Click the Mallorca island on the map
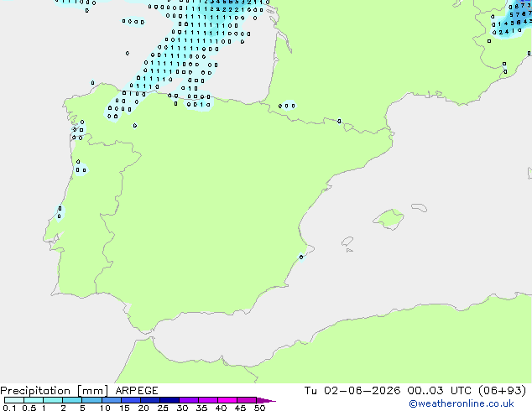This screenshot has width=532, height=411. point(389,220)
